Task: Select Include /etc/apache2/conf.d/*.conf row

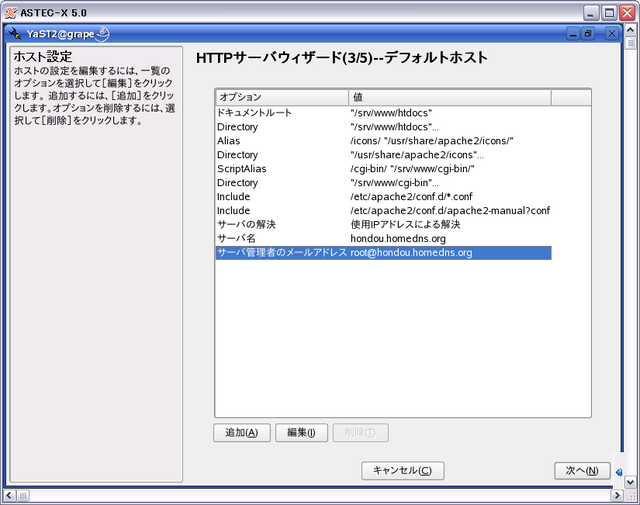Action: tap(383, 197)
